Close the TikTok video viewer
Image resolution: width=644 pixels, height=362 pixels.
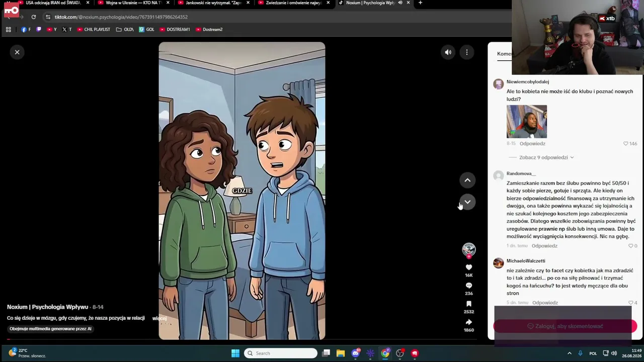point(17,52)
